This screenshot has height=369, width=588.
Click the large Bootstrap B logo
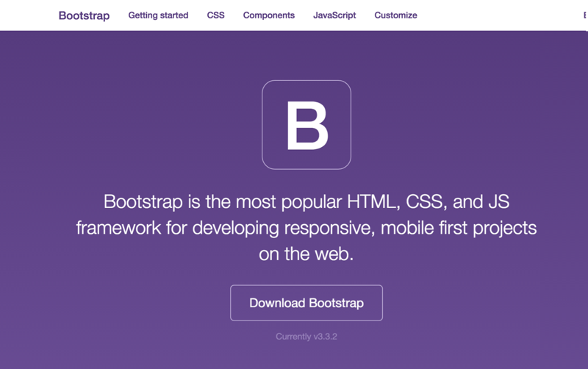click(x=306, y=125)
